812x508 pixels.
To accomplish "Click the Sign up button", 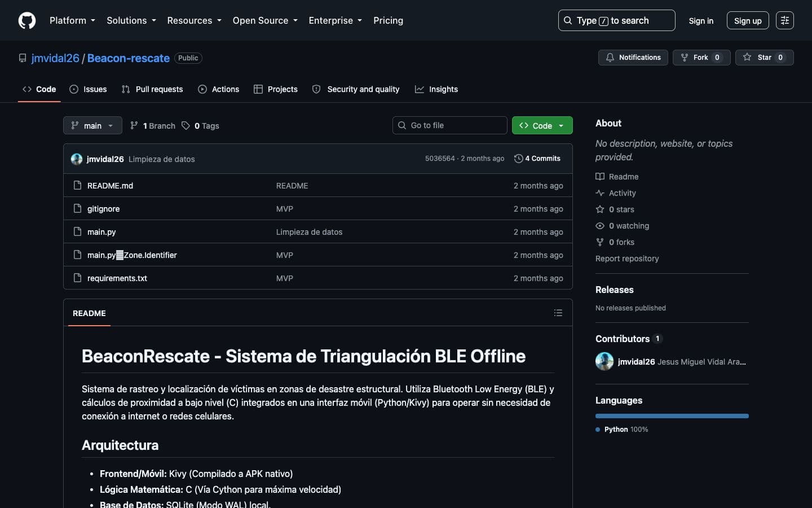I will coord(748,21).
